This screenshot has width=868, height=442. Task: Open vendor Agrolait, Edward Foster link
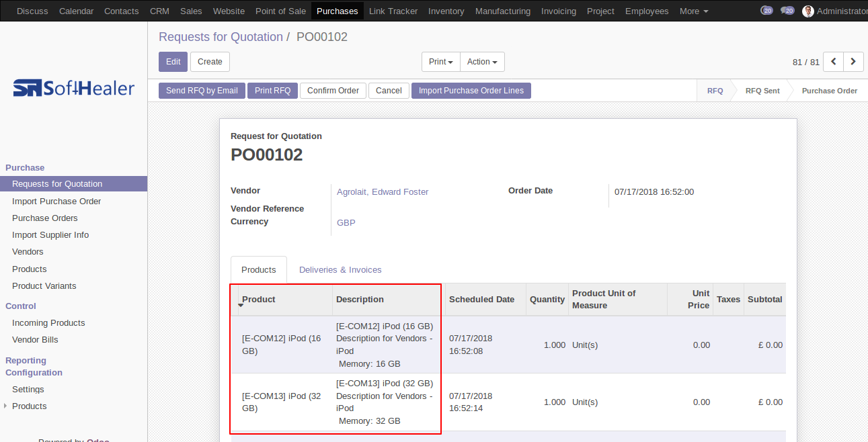(x=383, y=192)
